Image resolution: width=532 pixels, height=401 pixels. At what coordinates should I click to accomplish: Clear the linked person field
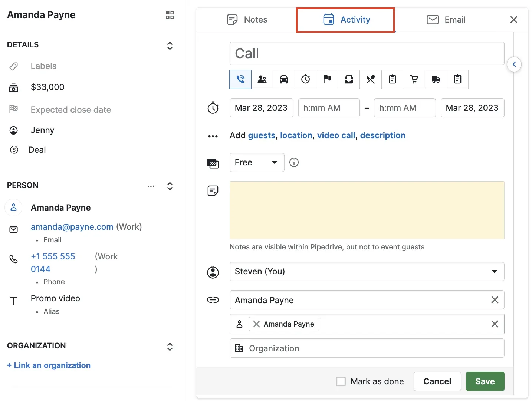coord(495,324)
